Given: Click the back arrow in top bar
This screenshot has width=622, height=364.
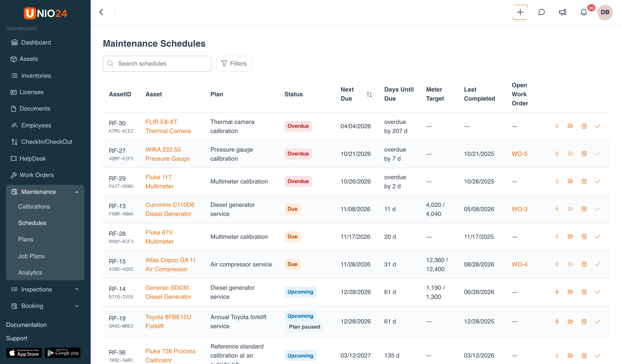Looking at the screenshot, I should pyautogui.click(x=101, y=12).
